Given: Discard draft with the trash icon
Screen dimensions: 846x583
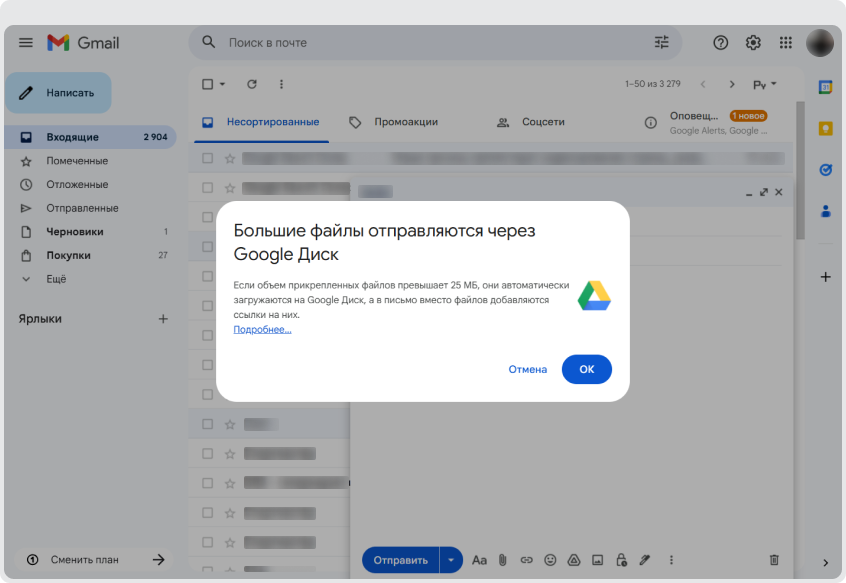Looking at the screenshot, I should tap(774, 560).
